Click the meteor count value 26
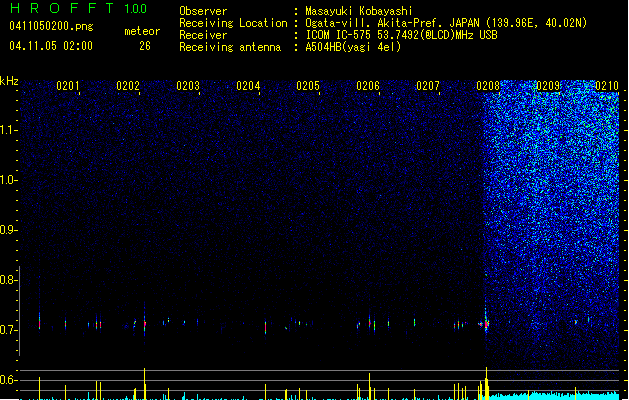 point(145,46)
